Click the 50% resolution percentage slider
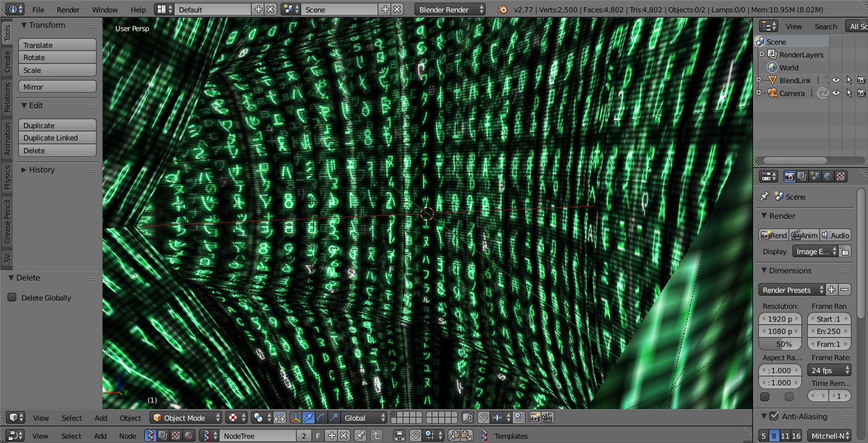 pyautogui.click(x=780, y=344)
